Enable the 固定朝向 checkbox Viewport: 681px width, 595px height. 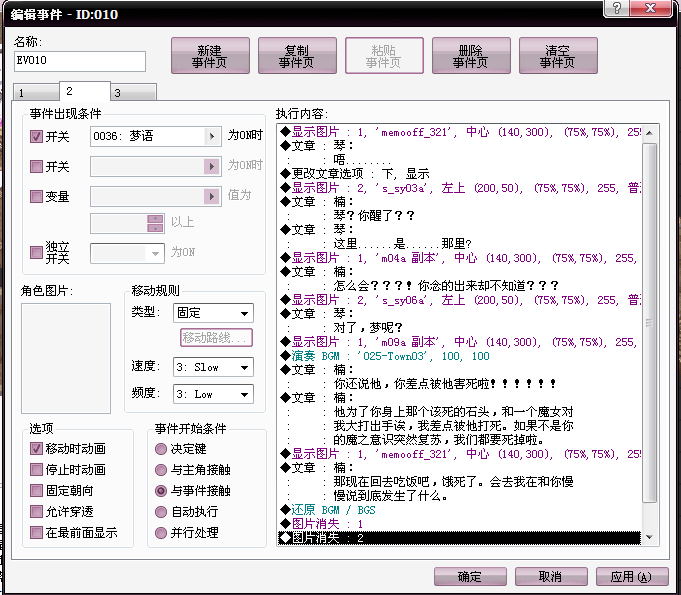click(36, 490)
